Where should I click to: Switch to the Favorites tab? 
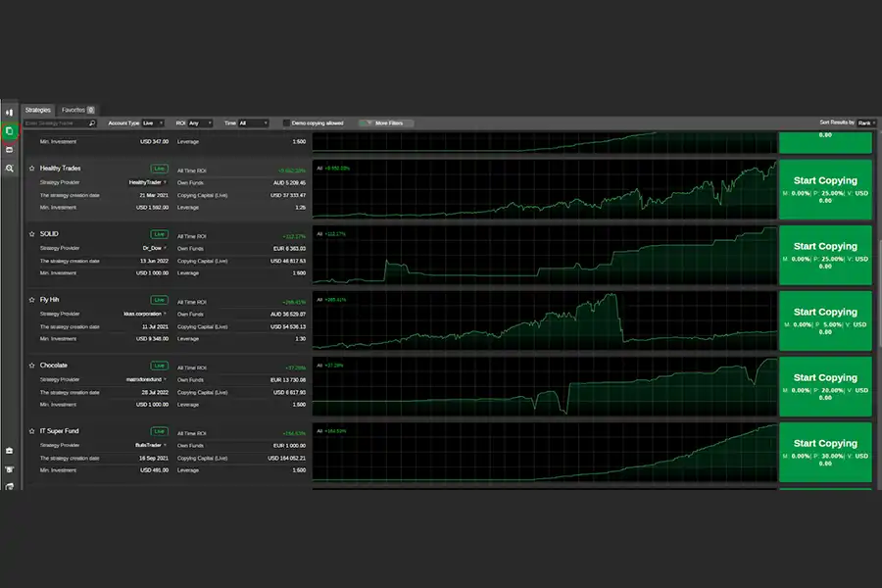click(77, 111)
